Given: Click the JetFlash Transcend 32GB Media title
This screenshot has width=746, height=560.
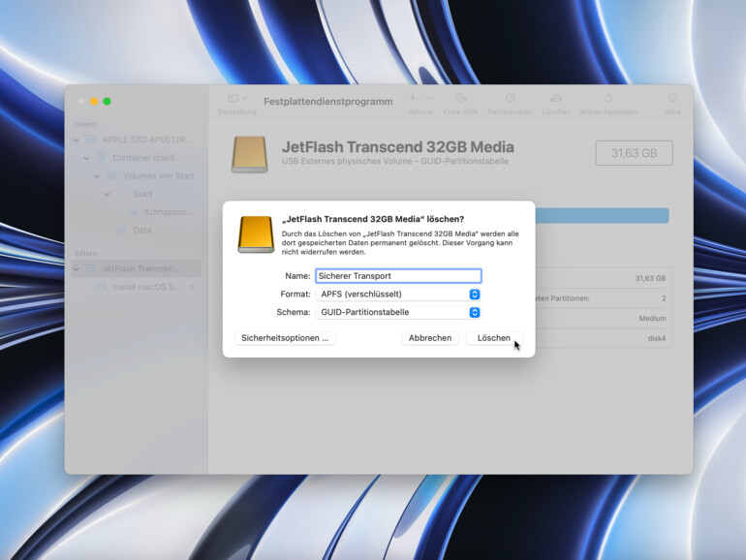Looking at the screenshot, I should [398, 147].
